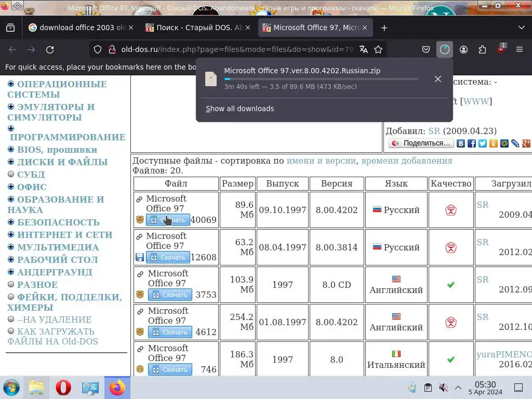Toggle muted volume tray icon

click(443, 388)
